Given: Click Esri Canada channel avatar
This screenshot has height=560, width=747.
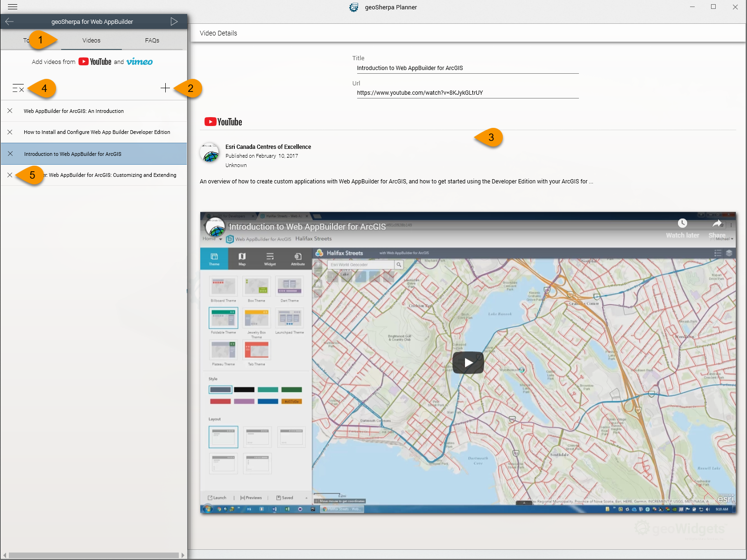Looking at the screenshot, I should tap(210, 153).
